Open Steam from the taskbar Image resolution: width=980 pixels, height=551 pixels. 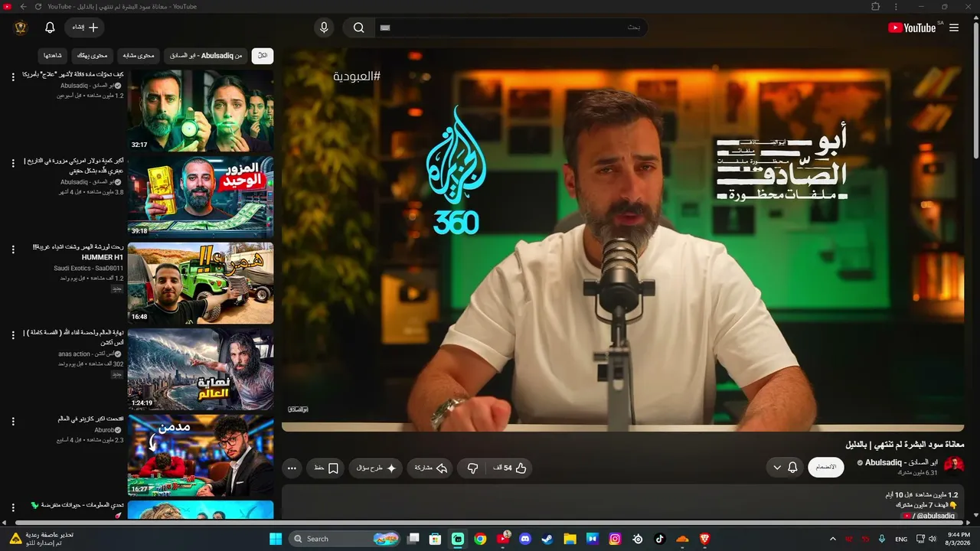click(547, 539)
